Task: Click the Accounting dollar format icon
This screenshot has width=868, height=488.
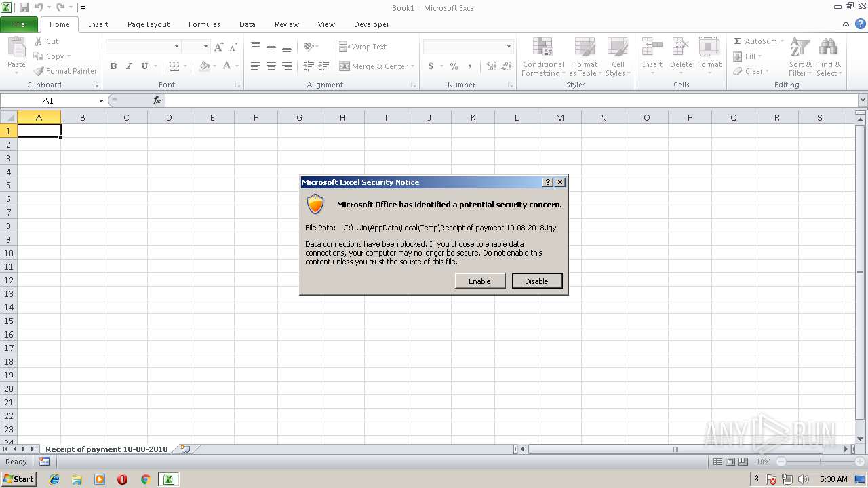Action: click(x=431, y=66)
